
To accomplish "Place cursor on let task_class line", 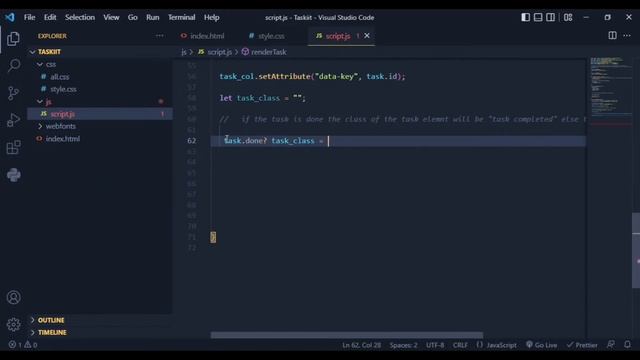I will [x=262, y=98].
